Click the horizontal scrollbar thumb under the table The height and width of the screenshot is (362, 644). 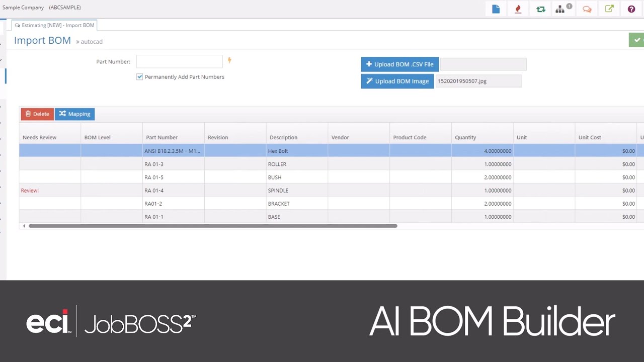coord(213,226)
